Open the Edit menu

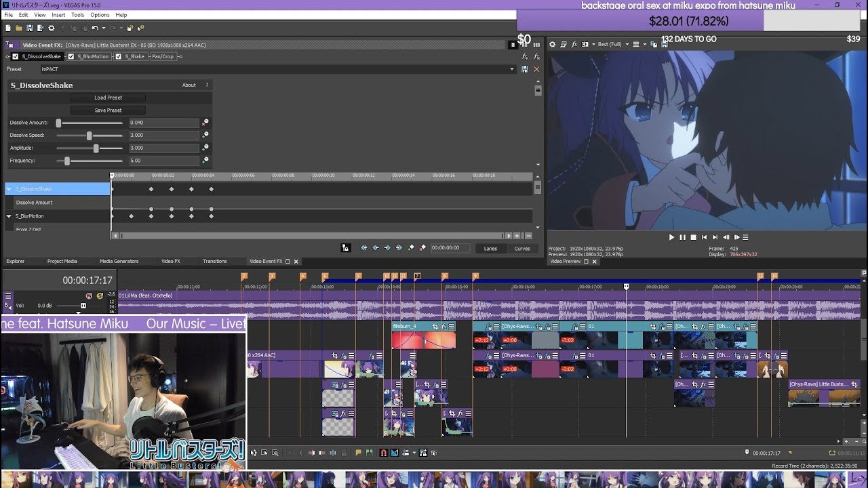(x=24, y=15)
